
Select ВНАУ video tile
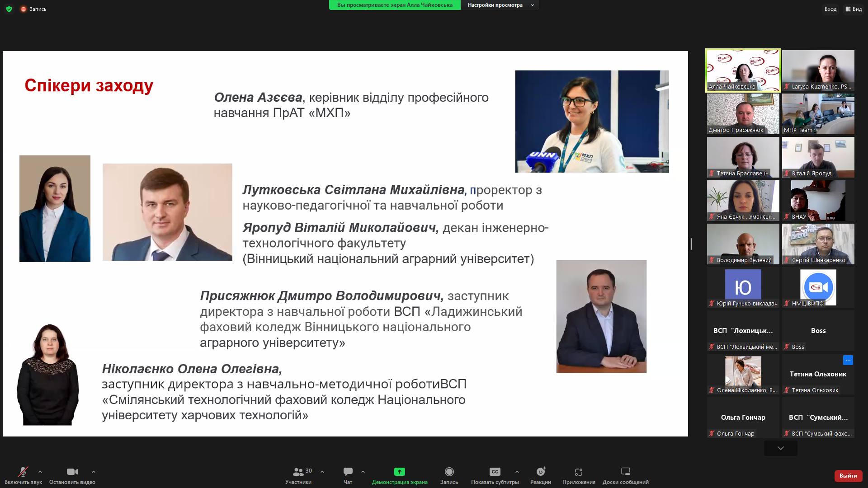pos(818,201)
